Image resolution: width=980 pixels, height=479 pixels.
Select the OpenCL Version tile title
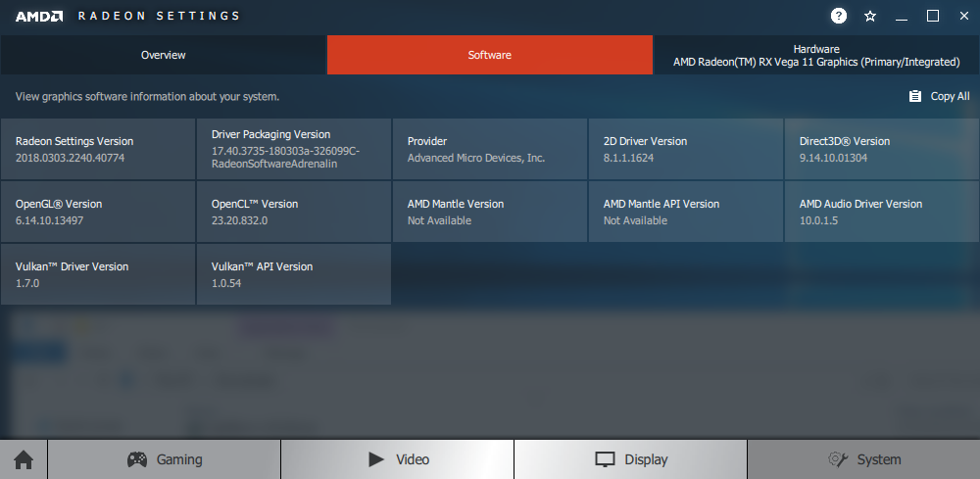tap(255, 204)
